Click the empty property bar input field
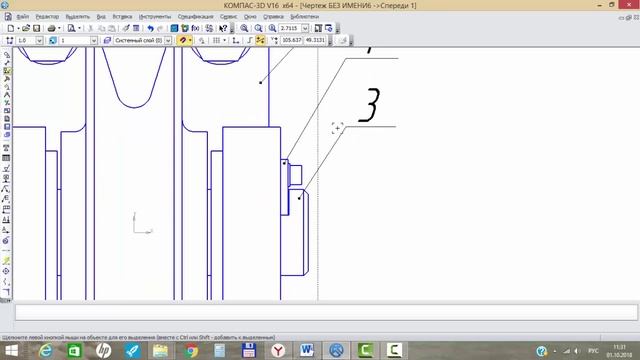Image resolution: width=640 pixels, height=360 pixels. [x=326, y=313]
